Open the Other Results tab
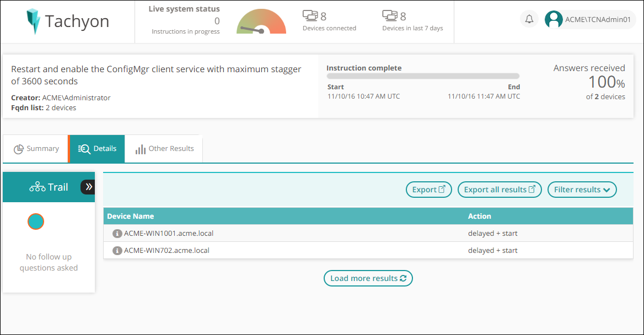The width and height of the screenshot is (644, 335). (x=164, y=149)
